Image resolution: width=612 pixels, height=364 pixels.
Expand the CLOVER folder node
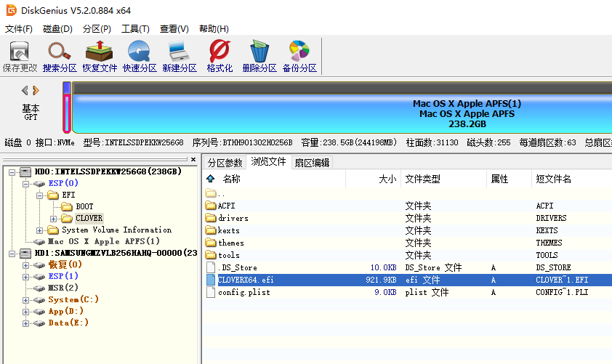pyautogui.click(x=53, y=219)
